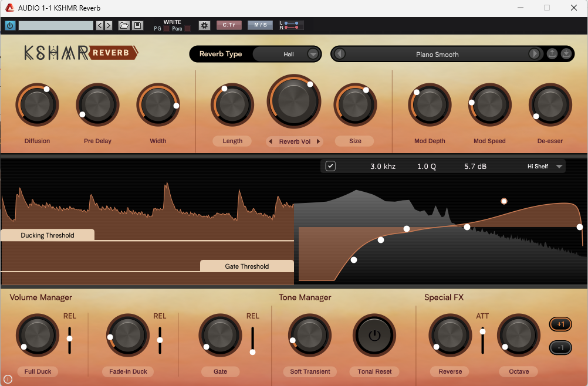Toggle the C.Tr button
Screen dimensions: 588x386
tap(229, 25)
